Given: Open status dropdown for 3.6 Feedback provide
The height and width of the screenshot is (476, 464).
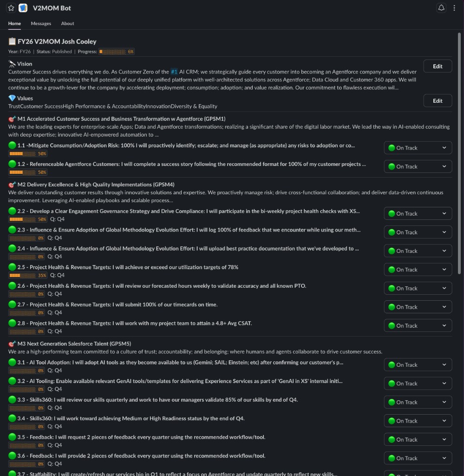Looking at the screenshot, I should click(418, 458).
